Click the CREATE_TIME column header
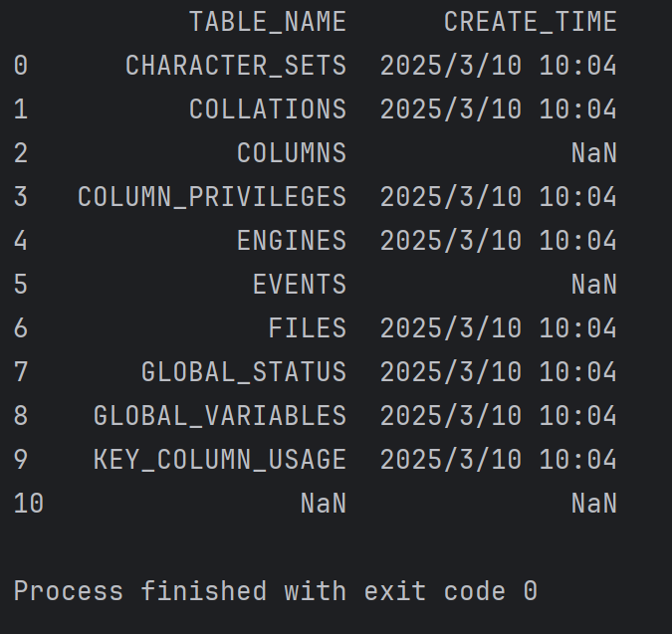Viewport: 672px width, 634px height. click(530, 22)
